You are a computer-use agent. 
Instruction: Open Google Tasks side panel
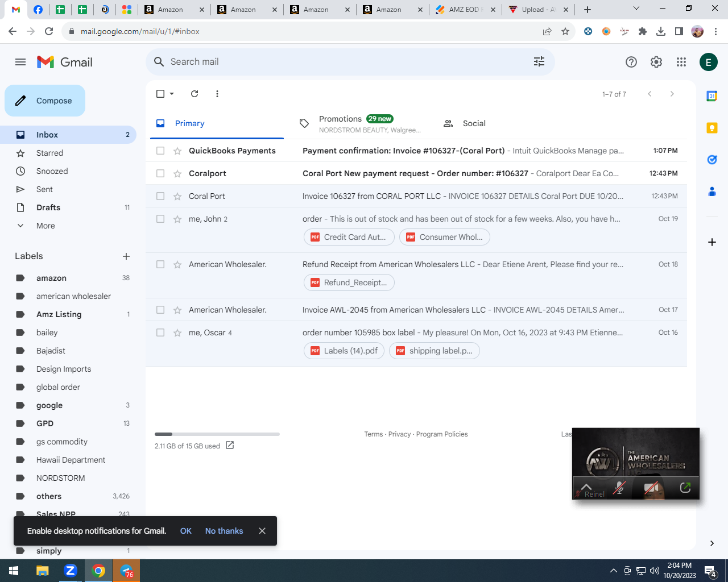(712, 160)
